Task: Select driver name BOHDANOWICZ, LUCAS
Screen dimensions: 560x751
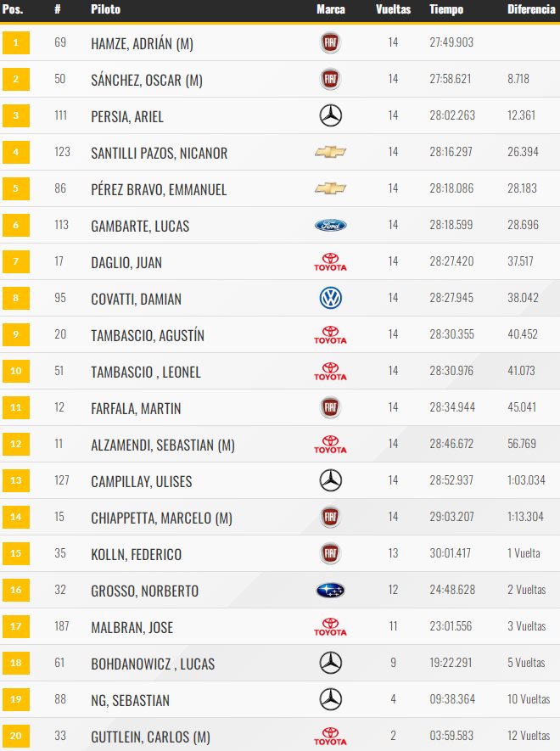Action: 153,664
